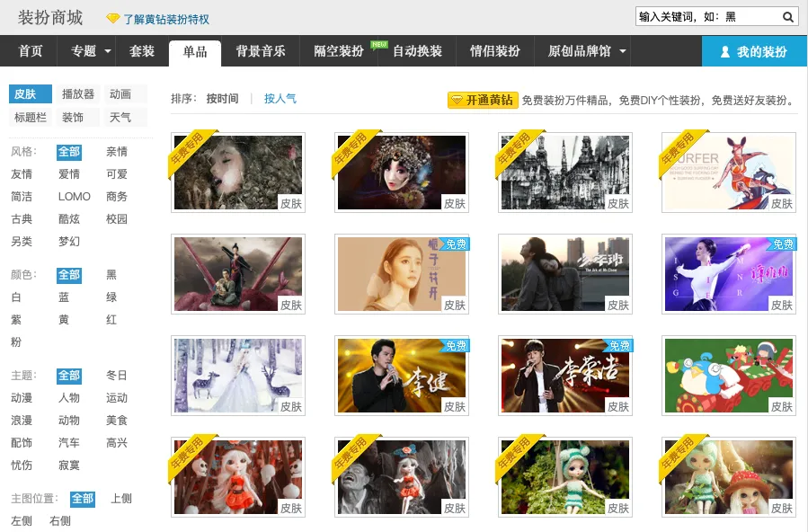Filter style by 可爱
The height and width of the screenshot is (532, 808).
pos(117,174)
